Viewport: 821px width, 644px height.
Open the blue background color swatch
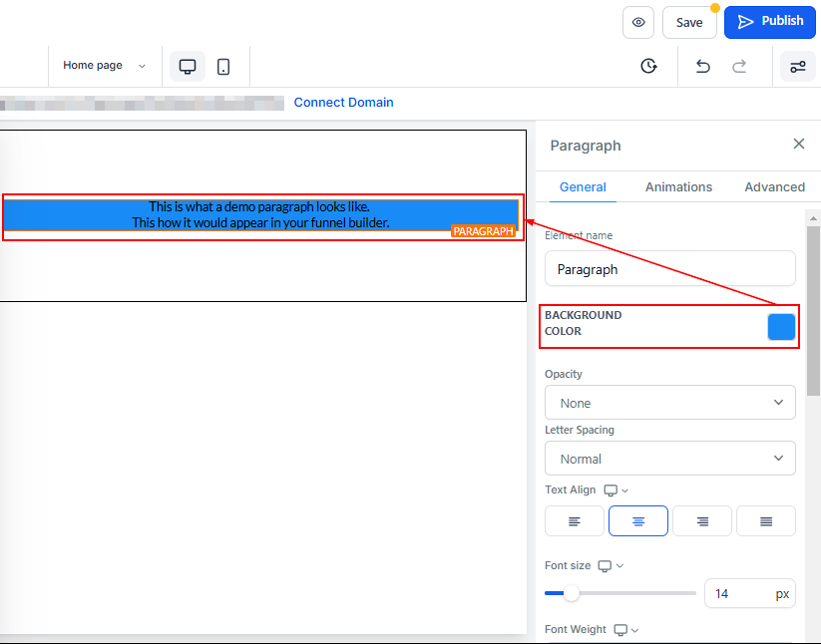click(781, 327)
